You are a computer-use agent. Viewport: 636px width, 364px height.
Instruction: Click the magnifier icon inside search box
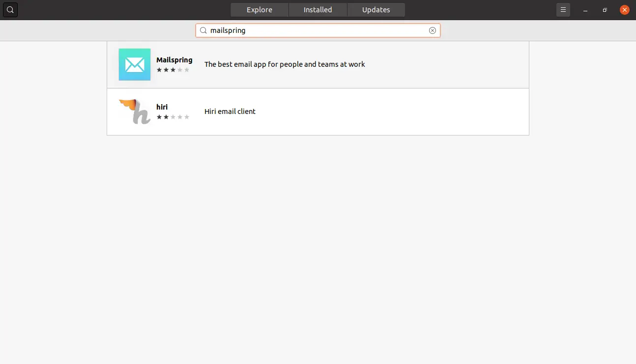coord(203,30)
